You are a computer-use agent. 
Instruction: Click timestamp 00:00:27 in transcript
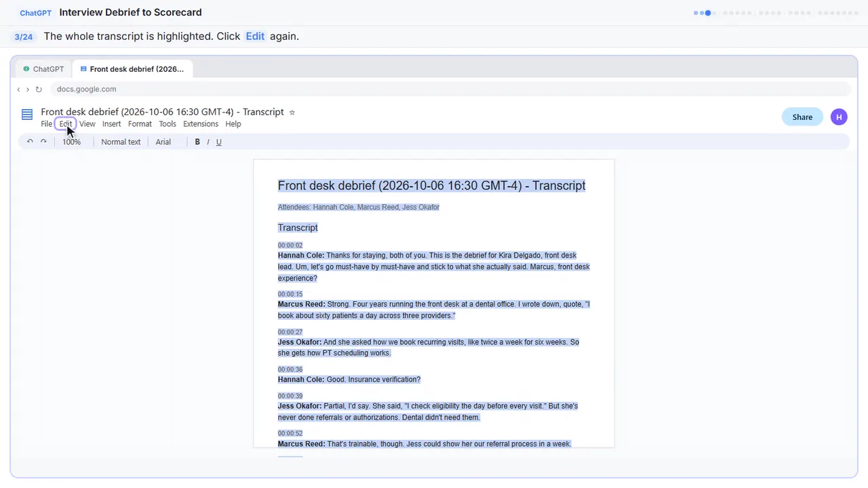click(x=290, y=332)
